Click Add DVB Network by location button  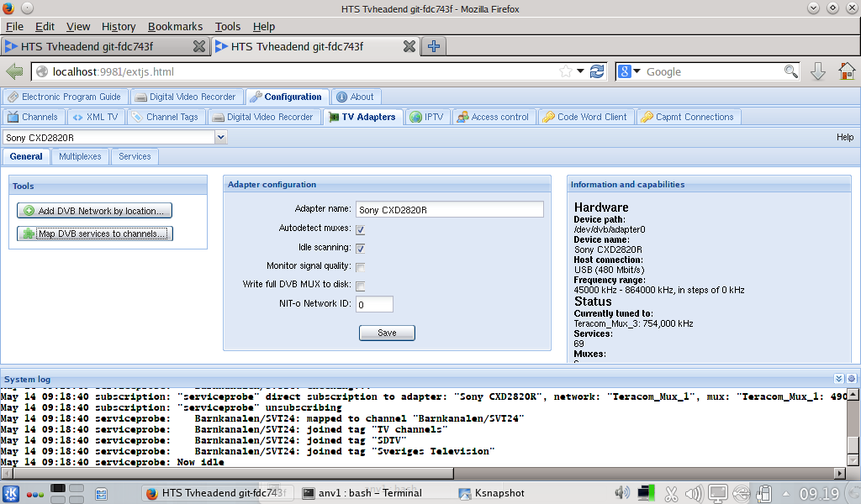coord(94,211)
